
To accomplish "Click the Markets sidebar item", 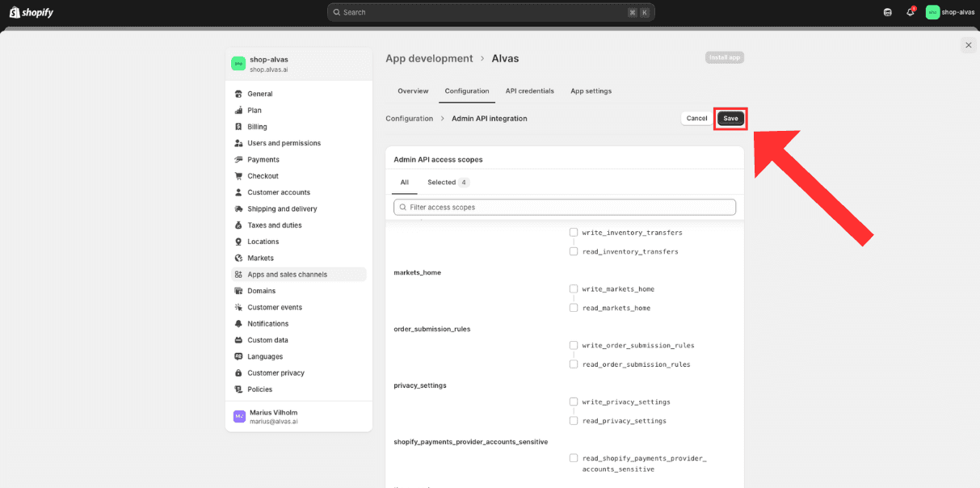I will pyautogui.click(x=298, y=258).
